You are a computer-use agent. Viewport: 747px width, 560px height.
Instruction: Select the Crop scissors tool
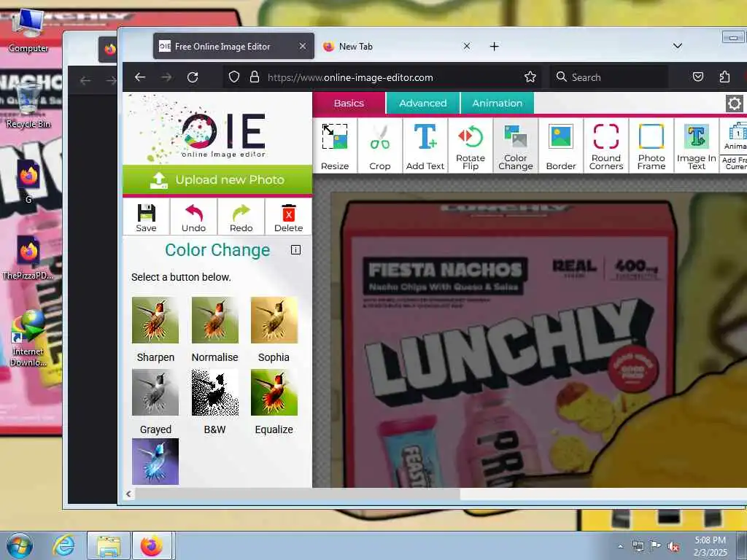click(x=379, y=146)
